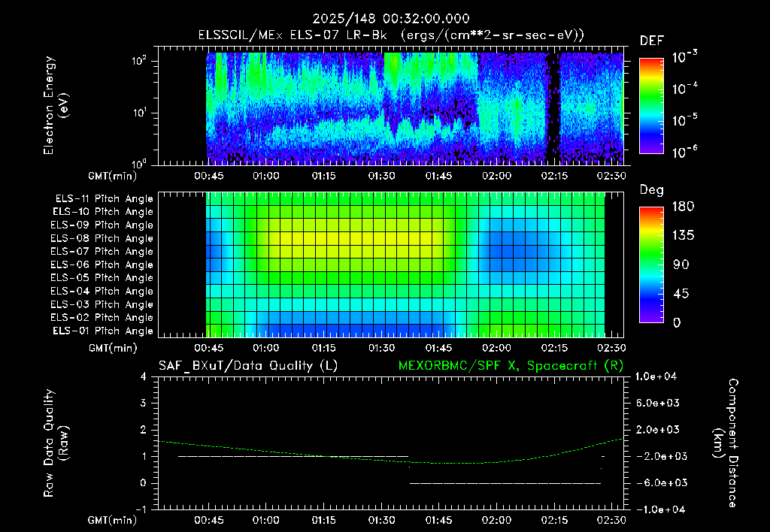The image size is (770, 532).
Task: Select the "ELS-07 Pitch Angle" row label
Action: [x=102, y=251]
